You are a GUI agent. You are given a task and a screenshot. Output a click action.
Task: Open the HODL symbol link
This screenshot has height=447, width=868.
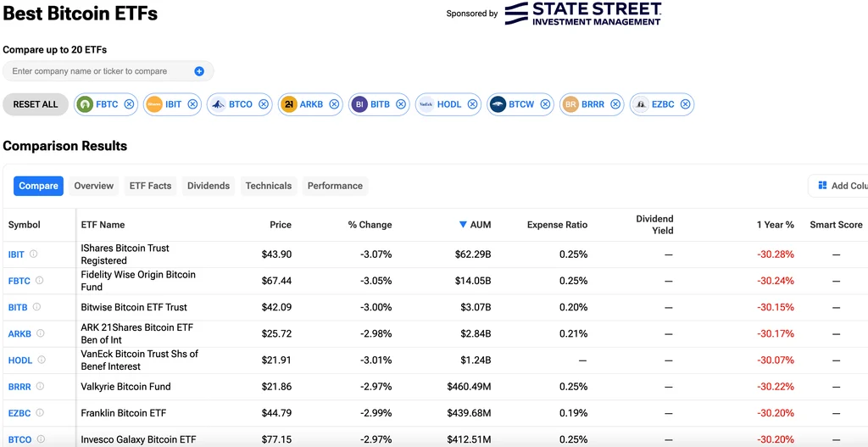click(20, 360)
